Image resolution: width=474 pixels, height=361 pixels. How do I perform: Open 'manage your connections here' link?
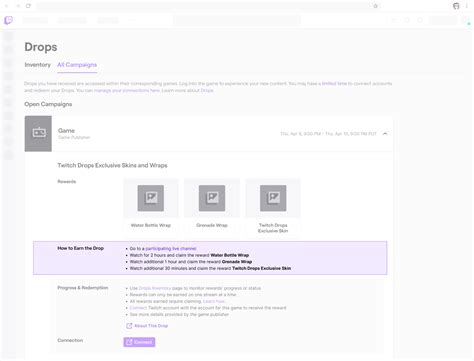click(127, 90)
